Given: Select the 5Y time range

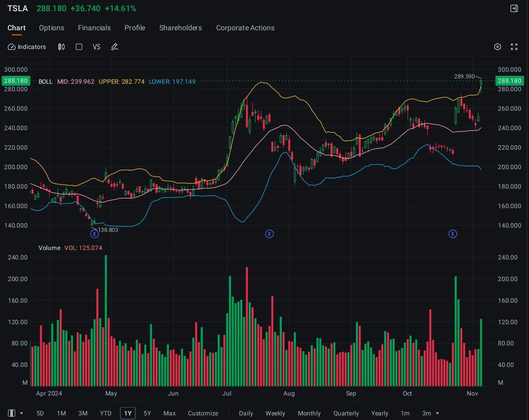Looking at the screenshot, I should coord(147,413).
